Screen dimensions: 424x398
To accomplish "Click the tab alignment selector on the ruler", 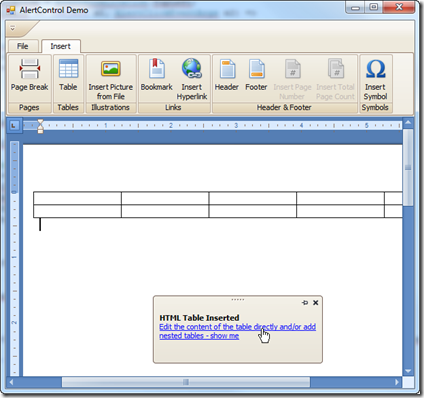I will click(13, 126).
